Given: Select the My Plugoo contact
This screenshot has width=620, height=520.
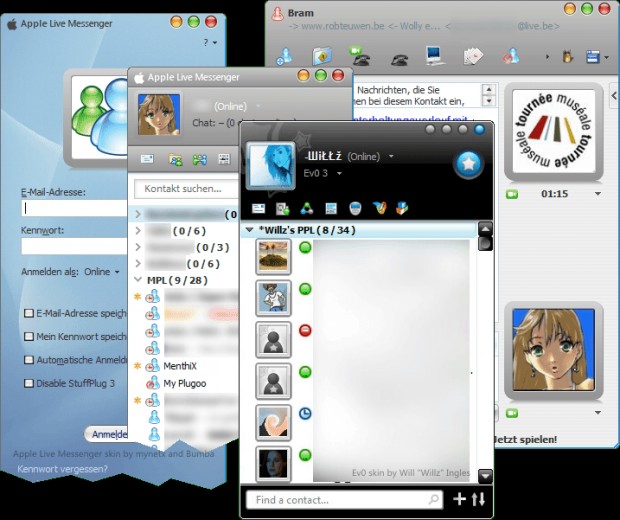Looking at the screenshot, I should pyautogui.click(x=185, y=383).
